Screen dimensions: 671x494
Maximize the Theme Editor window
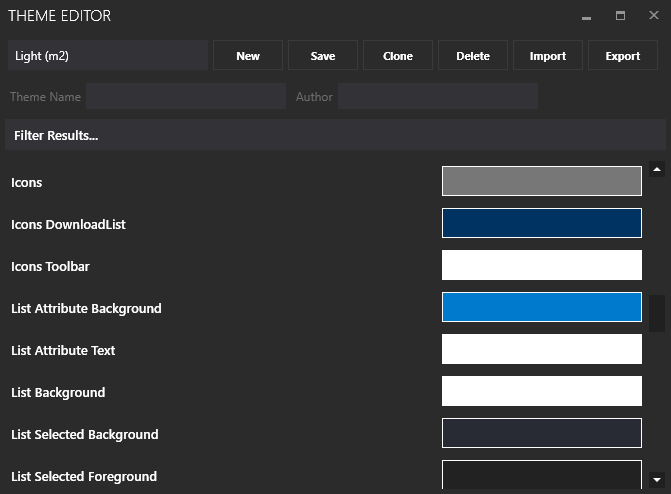(x=620, y=16)
